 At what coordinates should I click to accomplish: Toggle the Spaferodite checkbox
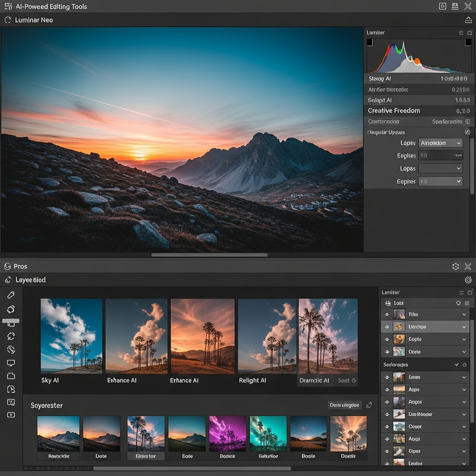467,122
